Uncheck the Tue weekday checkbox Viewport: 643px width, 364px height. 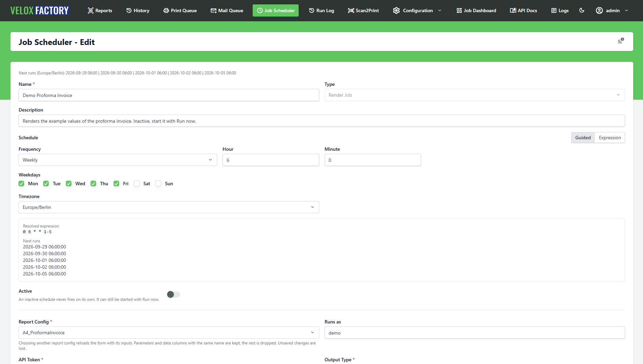[46, 184]
